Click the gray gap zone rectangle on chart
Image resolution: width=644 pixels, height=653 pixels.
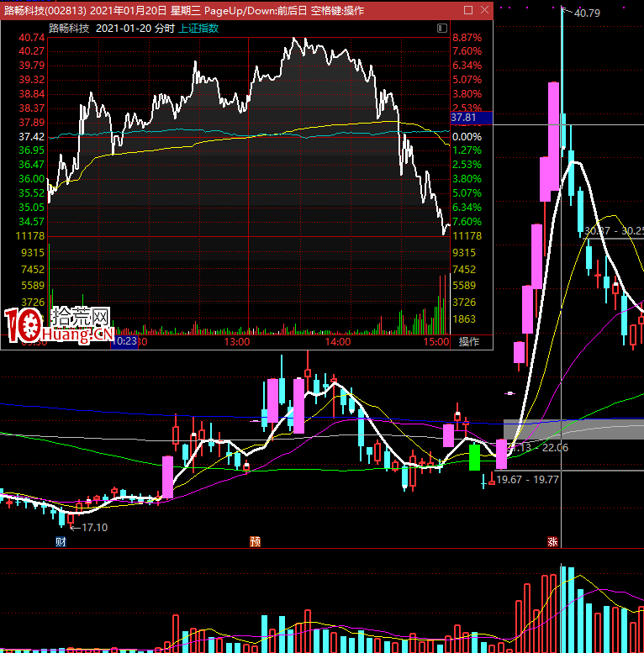click(573, 429)
